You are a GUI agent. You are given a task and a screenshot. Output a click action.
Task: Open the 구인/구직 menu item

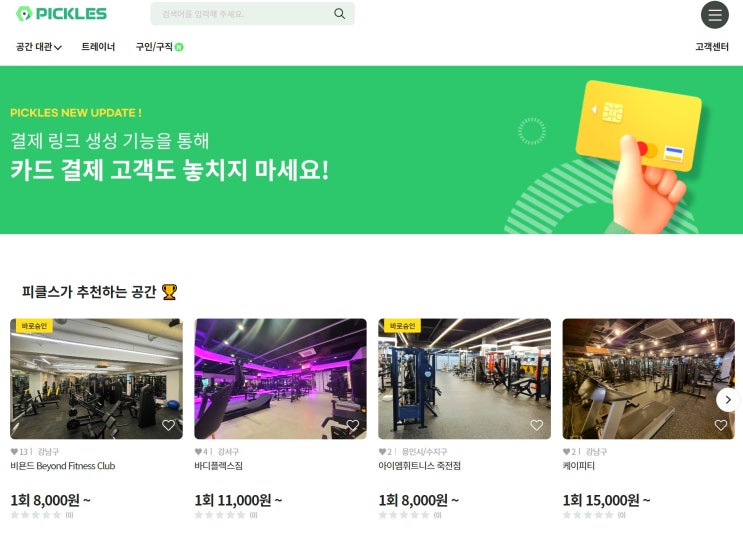(154, 47)
